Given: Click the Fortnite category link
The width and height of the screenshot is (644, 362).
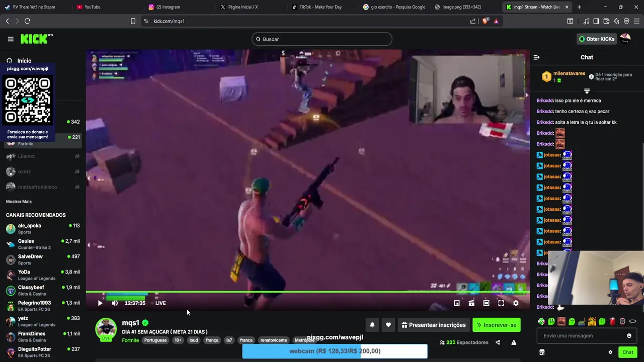Looking at the screenshot, I should pos(130,340).
